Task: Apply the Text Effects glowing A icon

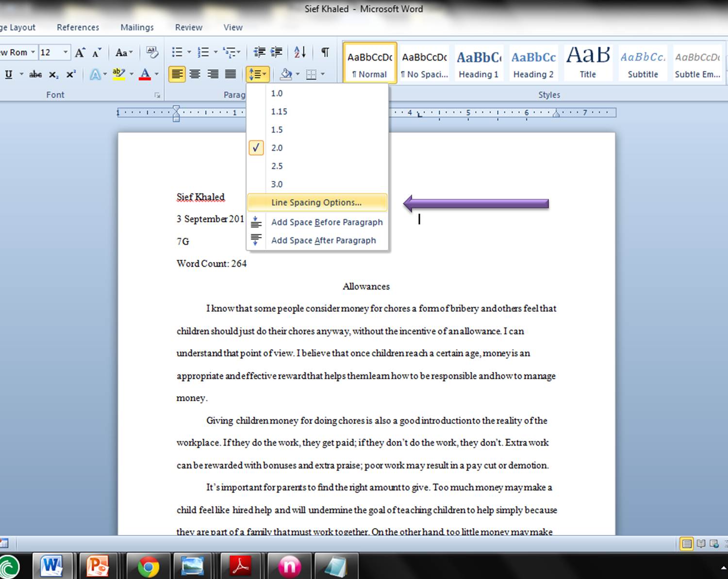Action: point(95,74)
